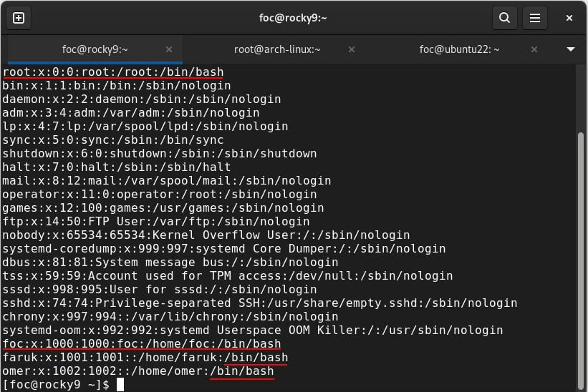Click the nobody Kernel Overflow User line
588x392 pixels.
pyautogui.click(x=206, y=235)
